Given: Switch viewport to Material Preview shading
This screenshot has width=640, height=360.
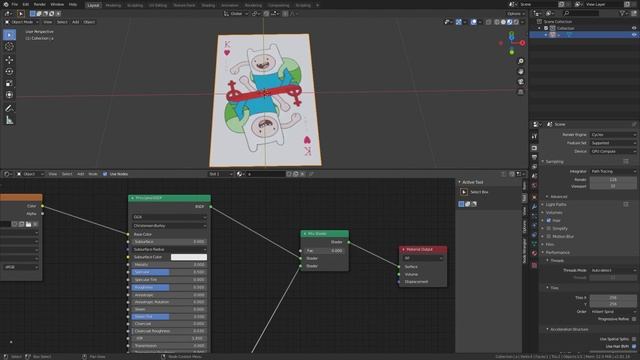Looking at the screenshot, I should [x=510, y=22].
